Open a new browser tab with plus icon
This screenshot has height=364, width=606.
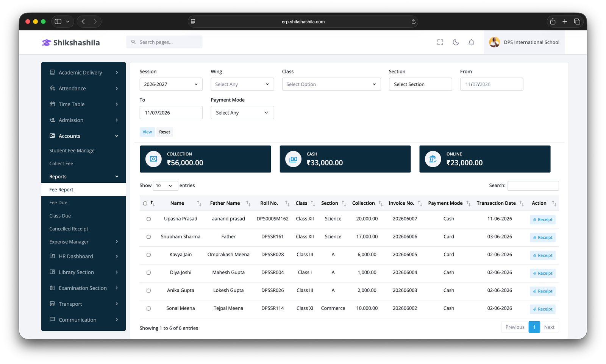565,22
